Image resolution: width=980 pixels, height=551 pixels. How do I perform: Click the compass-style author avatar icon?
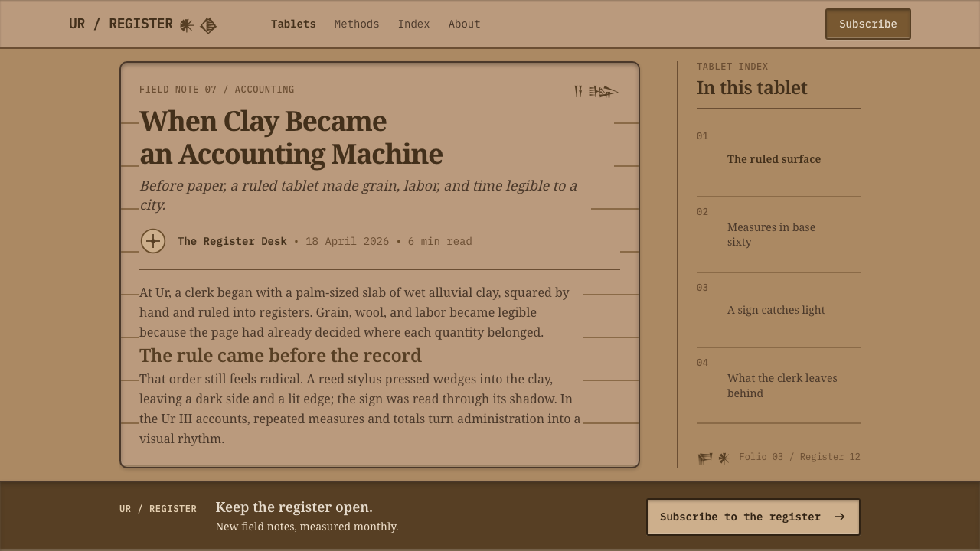tap(153, 241)
